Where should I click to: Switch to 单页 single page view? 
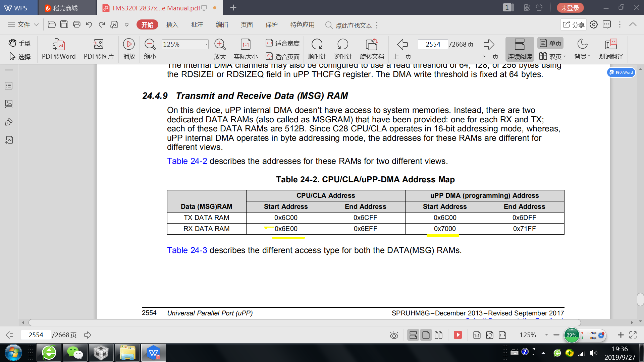(550, 43)
